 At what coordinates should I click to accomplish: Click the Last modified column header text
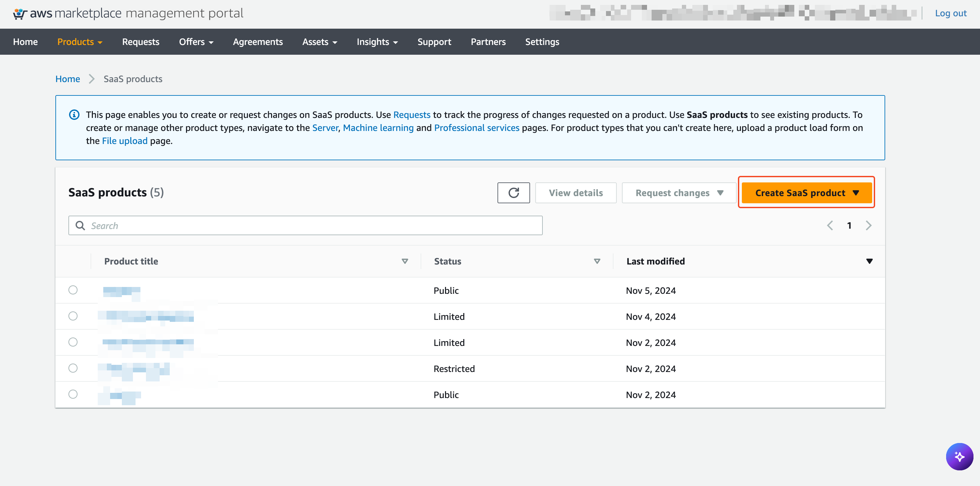click(x=656, y=261)
